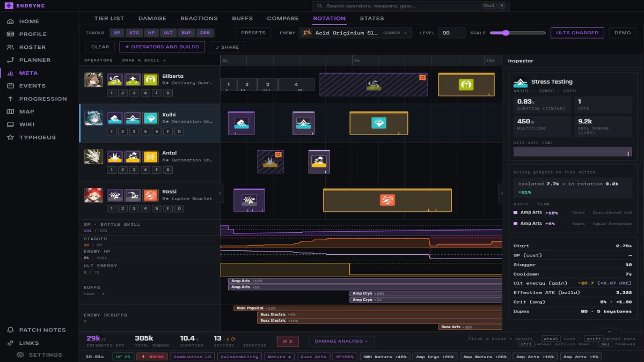The height and width of the screenshot is (362, 644).
Task: Click Antal's yellow ultimate skill icon
Action: [x=151, y=157]
